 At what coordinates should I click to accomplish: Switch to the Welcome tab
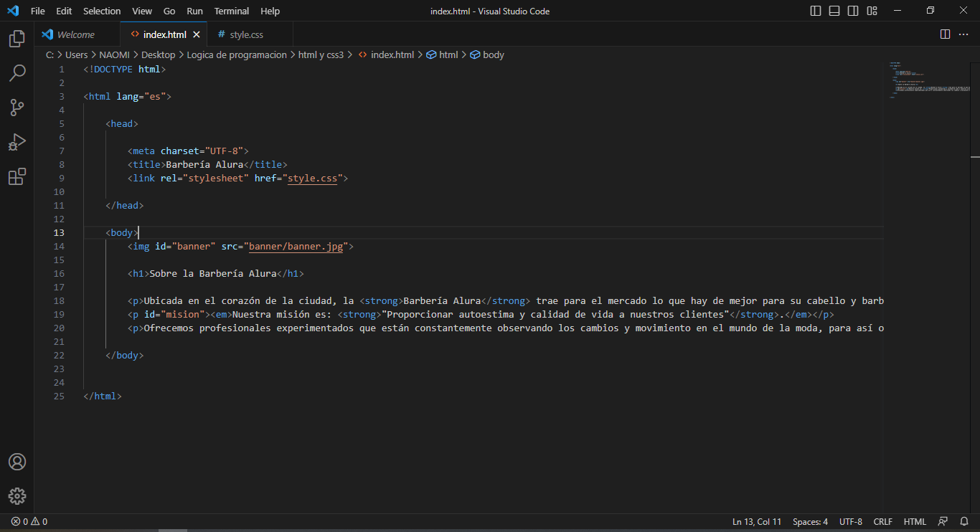(x=77, y=34)
